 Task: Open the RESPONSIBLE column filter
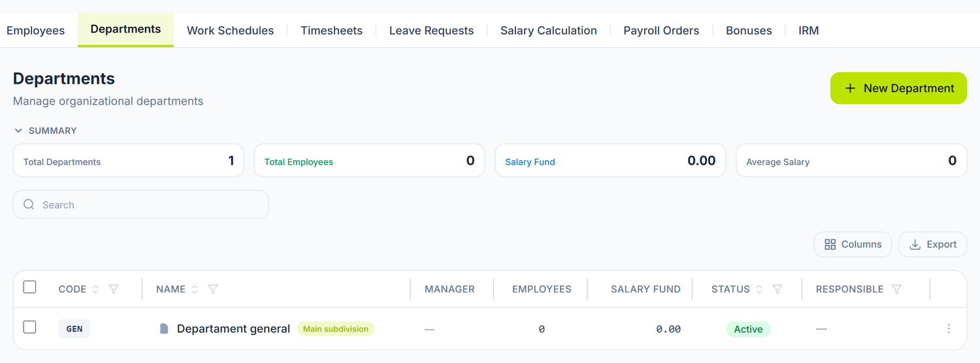[897, 289]
